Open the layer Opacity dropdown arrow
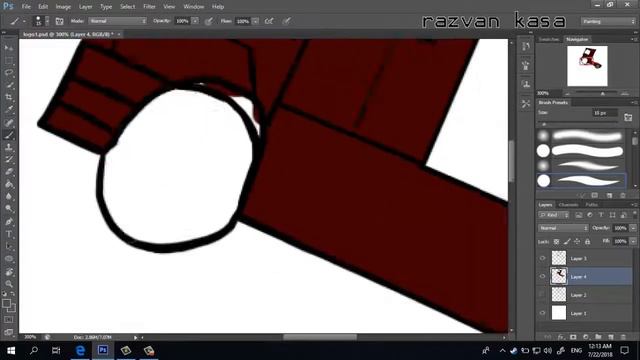640x360 pixels. (x=633, y=228)
